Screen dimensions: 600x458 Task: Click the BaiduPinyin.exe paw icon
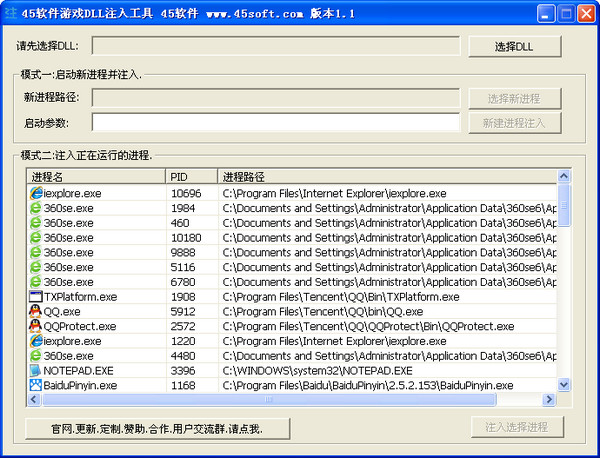click(x=36, y=385)
